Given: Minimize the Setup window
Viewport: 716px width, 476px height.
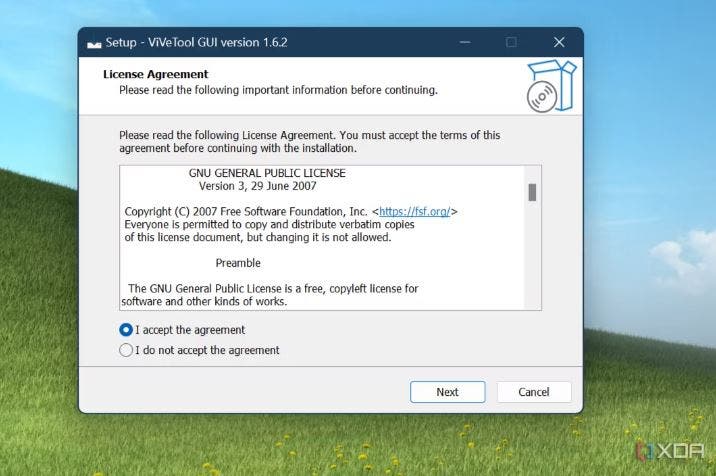Looking at the screenshot, I should pos(465,42).
